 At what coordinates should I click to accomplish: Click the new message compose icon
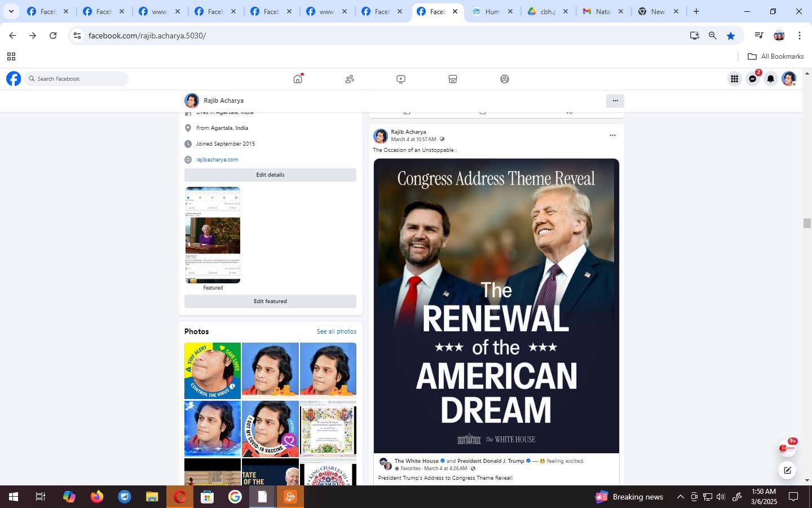click(787, 470)
